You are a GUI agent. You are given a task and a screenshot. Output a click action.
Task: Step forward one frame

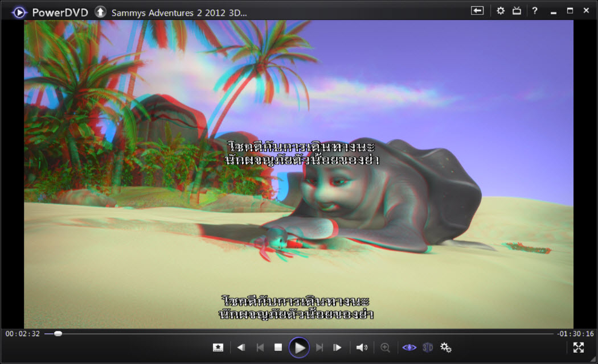pos(337,348)
